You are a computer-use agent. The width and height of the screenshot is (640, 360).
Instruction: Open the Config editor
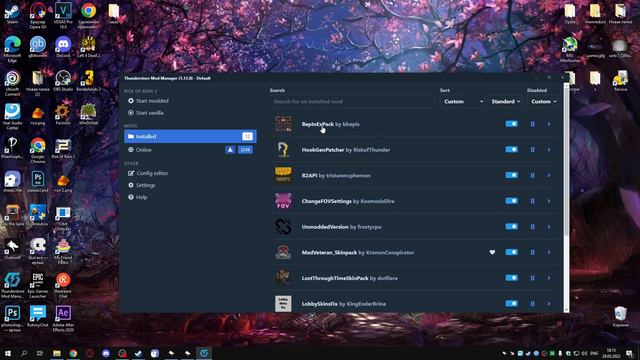[x=148, y=173]
